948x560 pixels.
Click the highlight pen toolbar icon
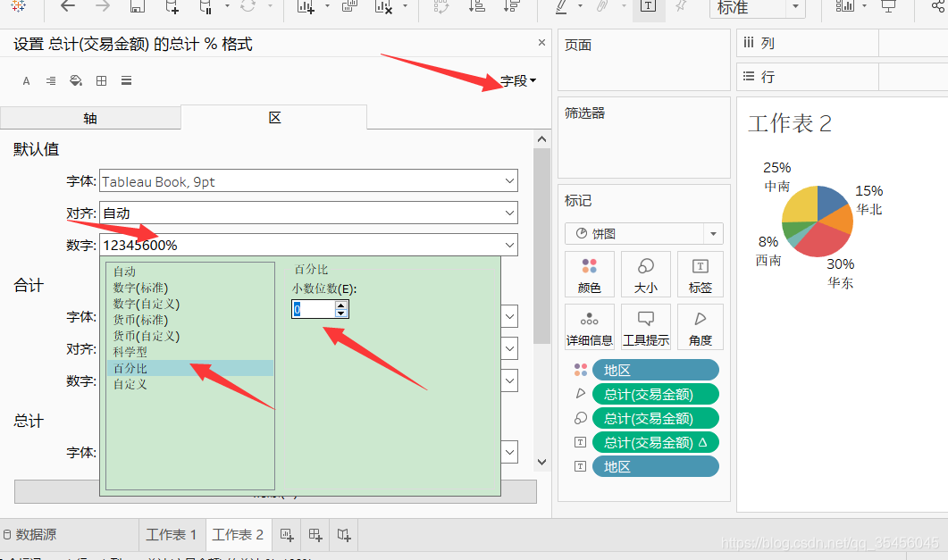(x=562, y=6)
